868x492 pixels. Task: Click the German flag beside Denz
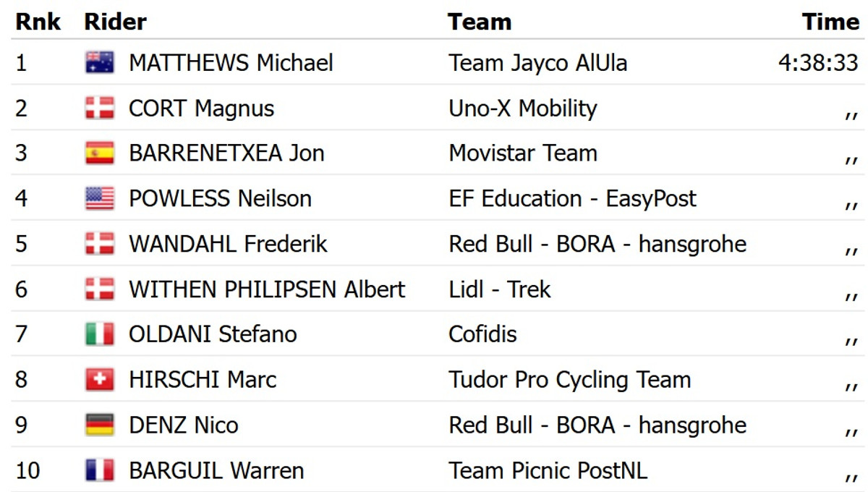click(x=100, y=425)
